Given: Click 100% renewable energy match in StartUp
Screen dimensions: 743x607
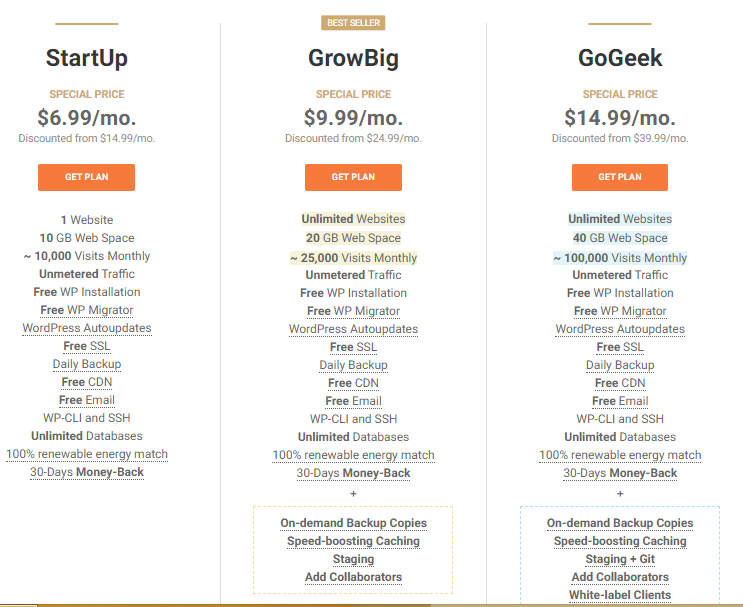Looking at the screenshot, I should [x=87, y=454].
